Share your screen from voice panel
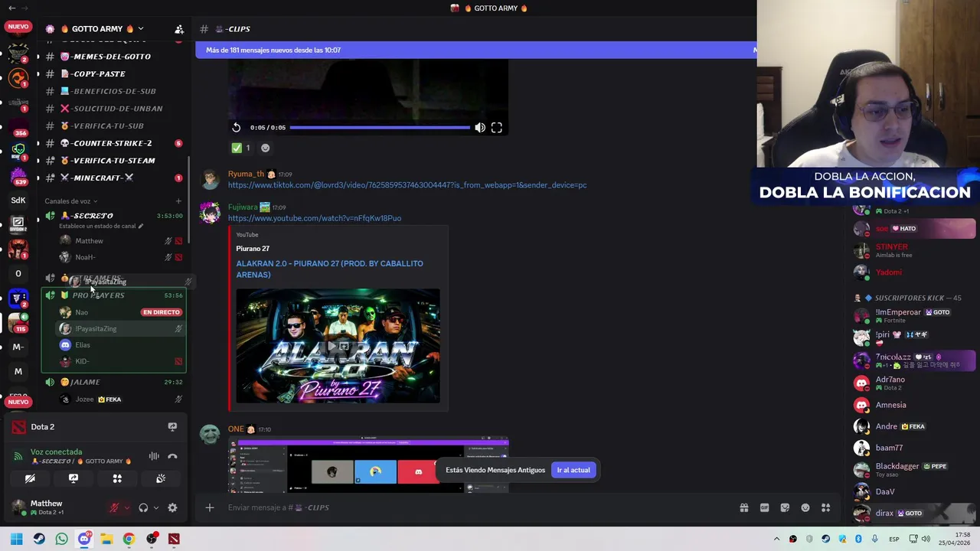Viewport: 980px width, 551px height. coord(73,478)
